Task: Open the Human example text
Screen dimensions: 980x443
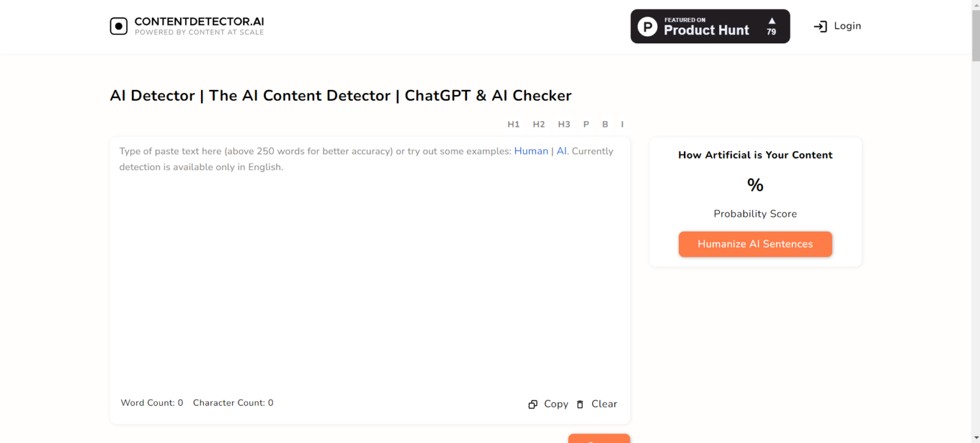Action: click(x=531, y=151)
